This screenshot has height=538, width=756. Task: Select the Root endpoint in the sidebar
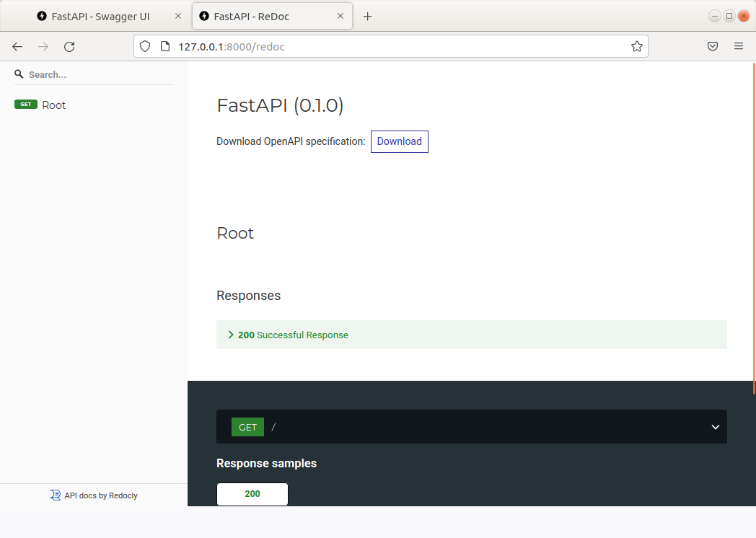tap(54, 104)
